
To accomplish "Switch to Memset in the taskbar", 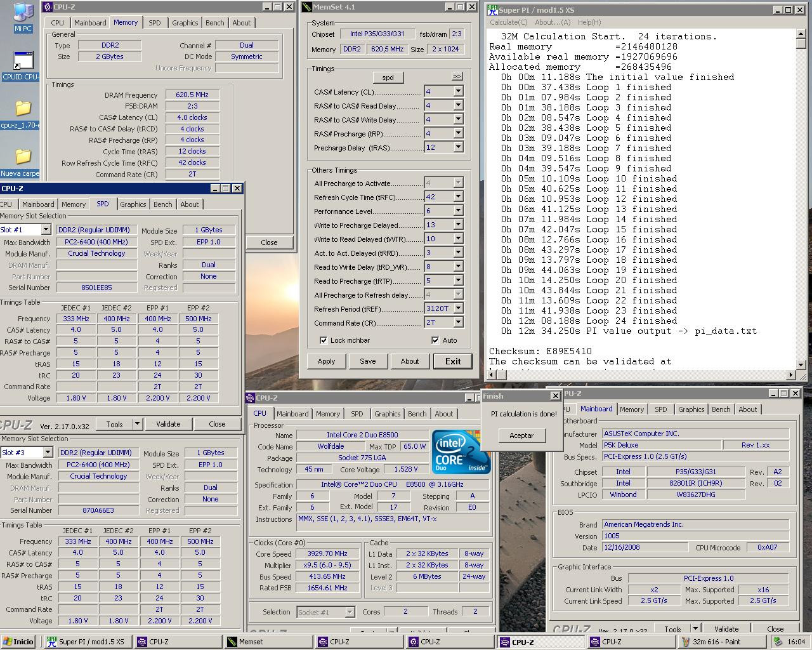I will [268, 642].
